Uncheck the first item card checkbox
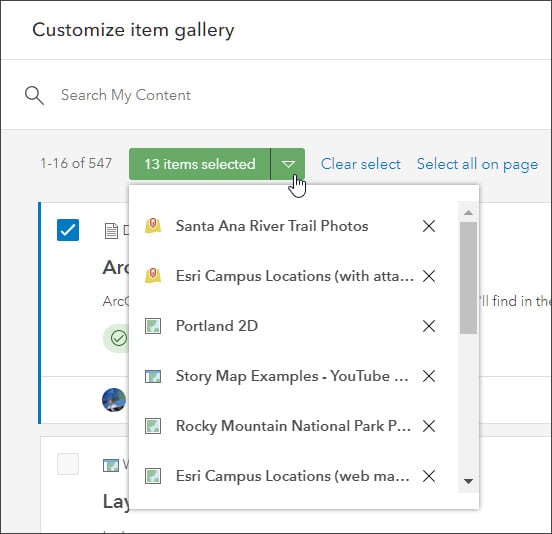Viewport: 552px width, 534px height. tap(68, 230)
